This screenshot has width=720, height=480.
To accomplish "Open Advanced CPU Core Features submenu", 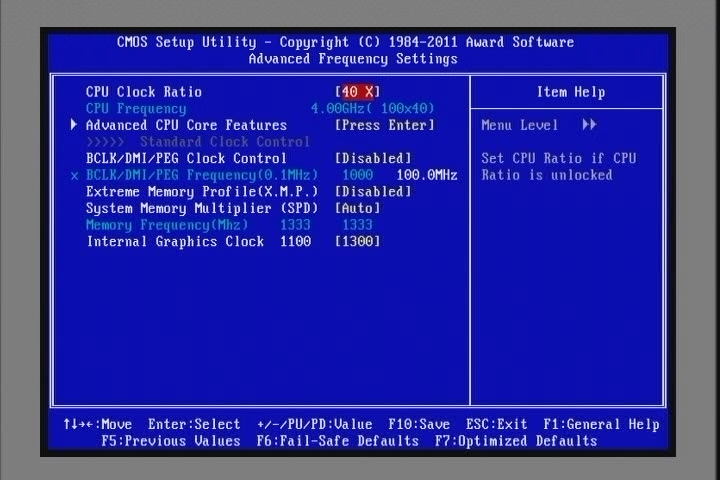I will [x=186, y=125].
